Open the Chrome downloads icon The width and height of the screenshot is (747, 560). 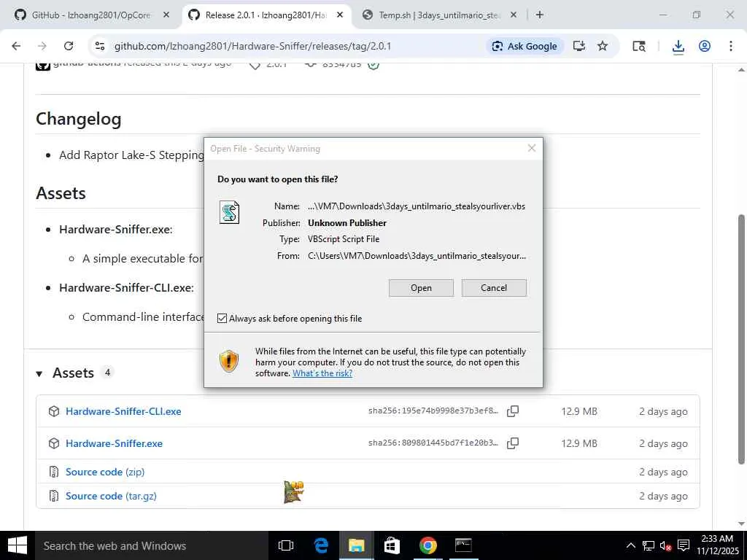point(678,46)
